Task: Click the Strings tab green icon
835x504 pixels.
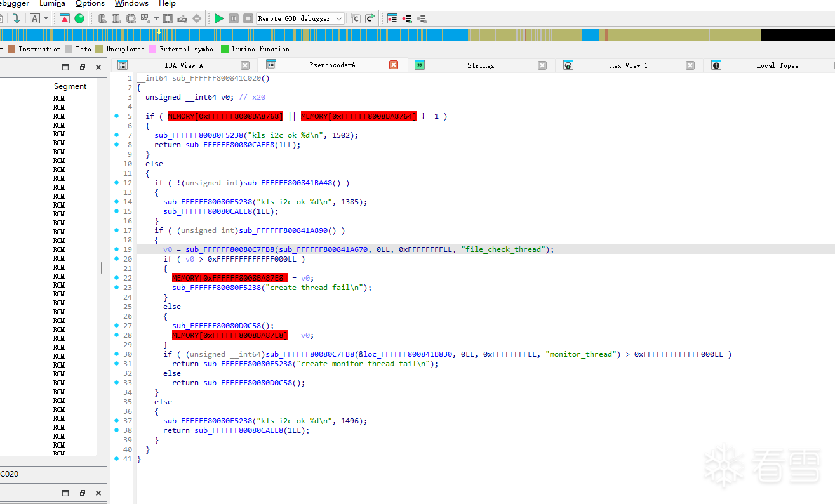Action: tap(420, 65)
